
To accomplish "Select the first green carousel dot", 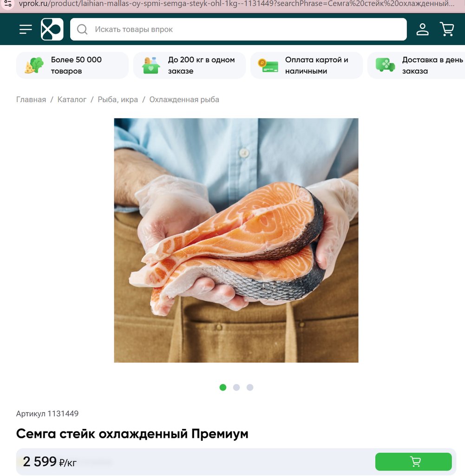I will pos(223,387).
